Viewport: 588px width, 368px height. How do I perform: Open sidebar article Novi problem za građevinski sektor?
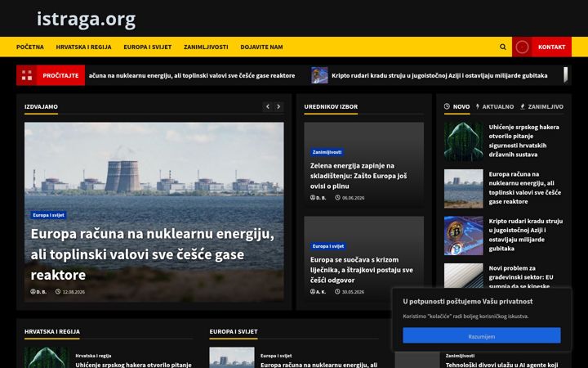(521, 277)
